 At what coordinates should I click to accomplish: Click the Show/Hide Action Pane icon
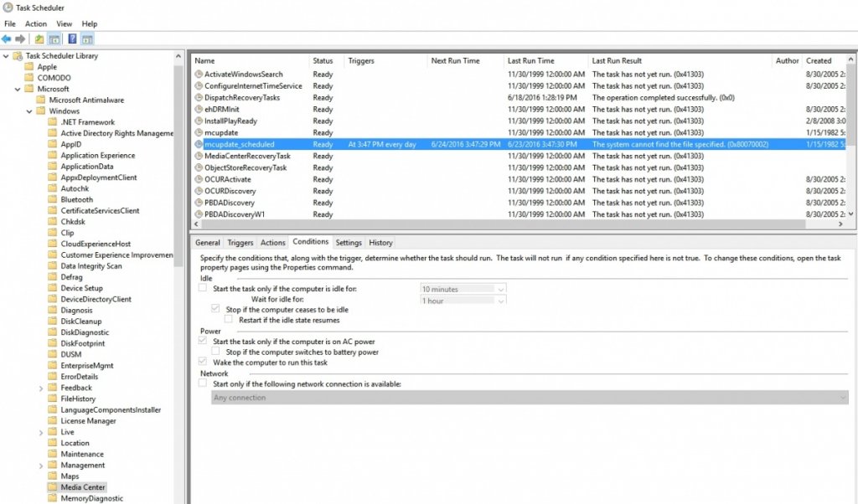pyautogui.click(x=87, y=39)
